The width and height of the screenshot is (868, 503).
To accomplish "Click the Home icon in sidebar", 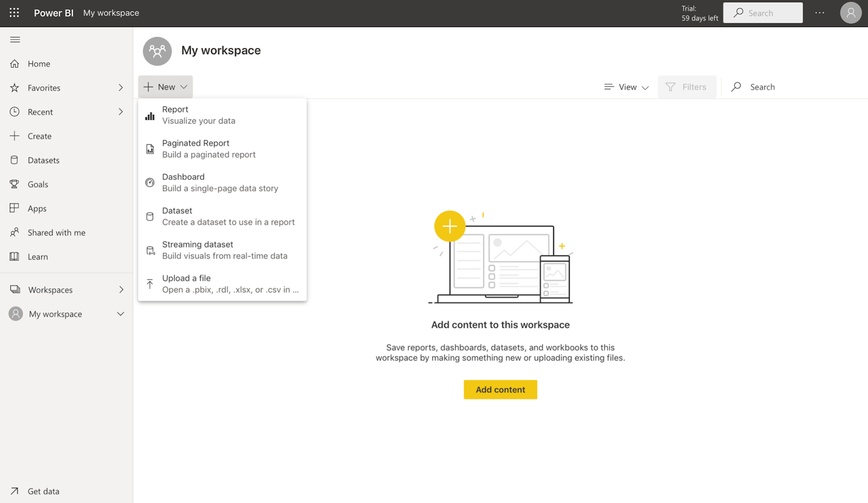I will (x=15, y=63).
